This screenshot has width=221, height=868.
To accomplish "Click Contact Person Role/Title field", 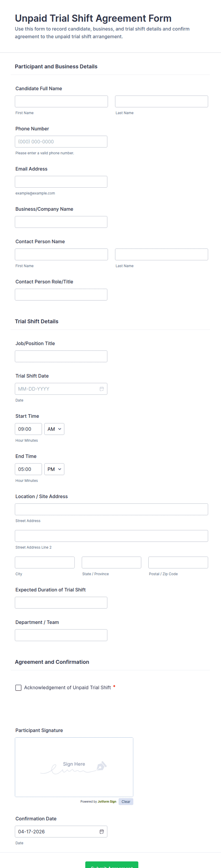I will click(x=61, y=294).
